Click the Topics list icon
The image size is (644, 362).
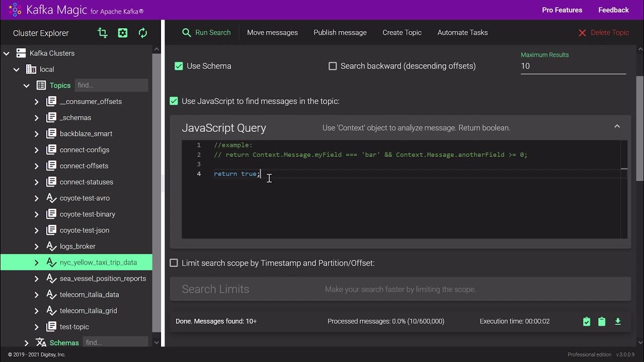pos(41,85)
